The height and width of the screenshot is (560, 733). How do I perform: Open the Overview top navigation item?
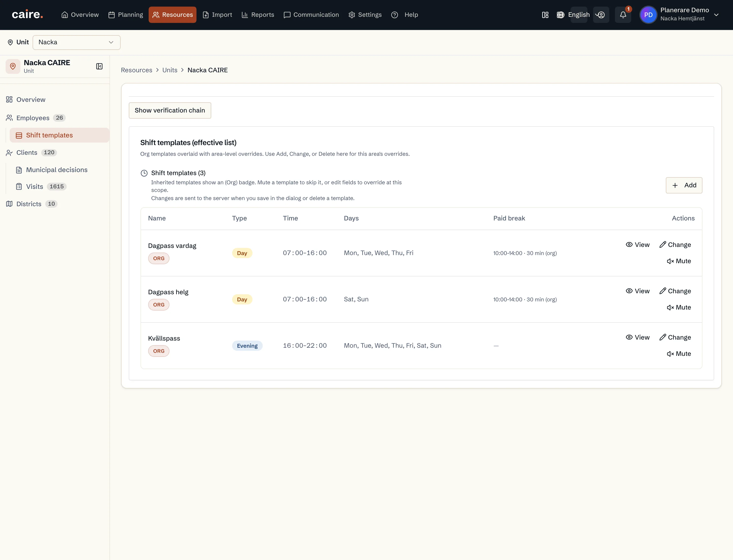point(80,15)
